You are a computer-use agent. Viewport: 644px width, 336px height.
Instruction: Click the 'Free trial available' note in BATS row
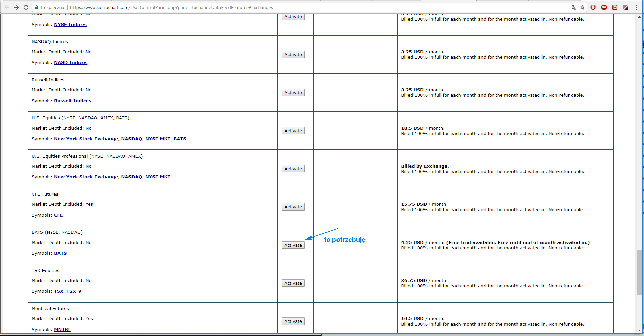518,243
